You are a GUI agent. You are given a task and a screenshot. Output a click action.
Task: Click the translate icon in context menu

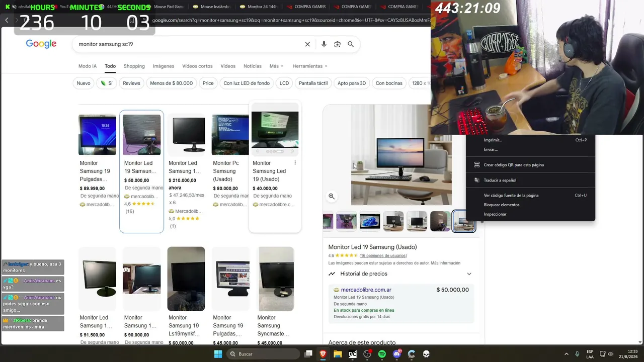477,180
